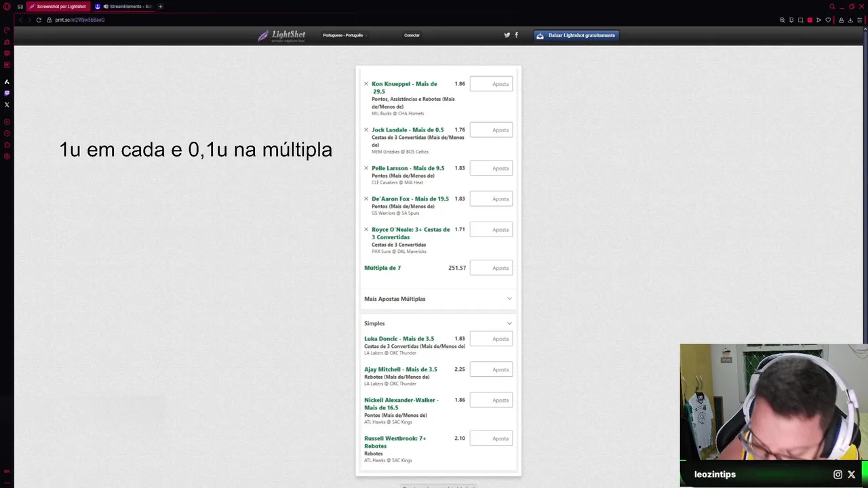The image size is (868, 488).
Task: Click Aposta field for Luka Doncic
Action: (x=491, y=339)
